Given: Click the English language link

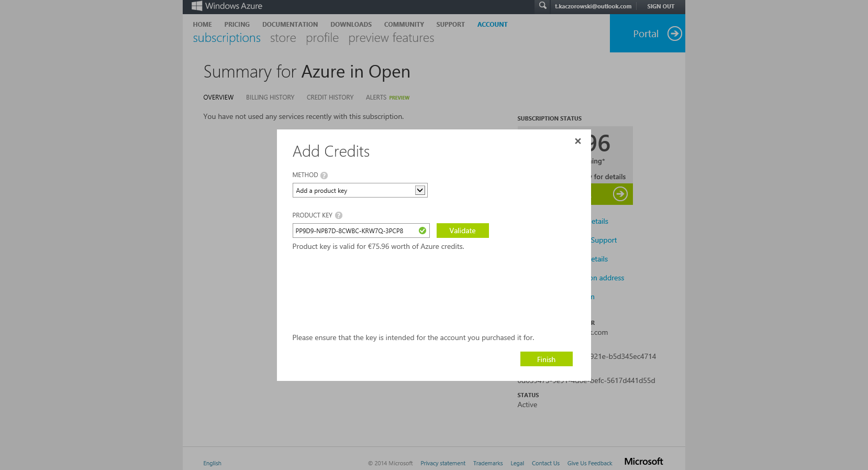Looking at the screenshot, I should pyautogui.click(x=213, y=463).
